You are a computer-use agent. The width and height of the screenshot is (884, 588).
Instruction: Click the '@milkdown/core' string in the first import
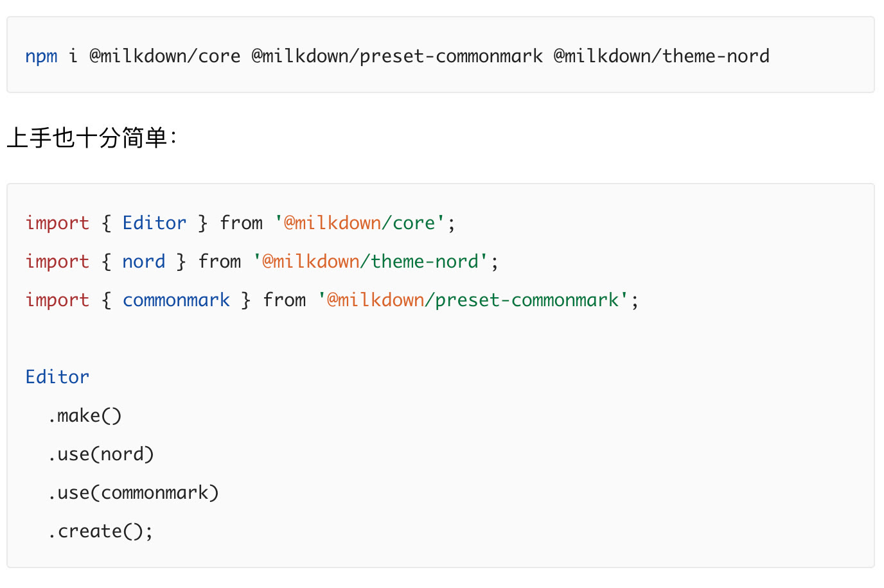coord(360,223)
